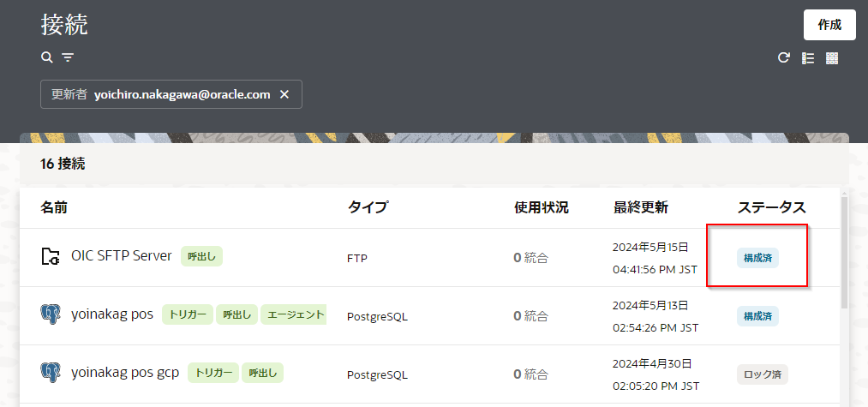Image resolution: width=868 pixels, height=407 pixels.
Task: Refresh the connections list
Action: [783, 58]
